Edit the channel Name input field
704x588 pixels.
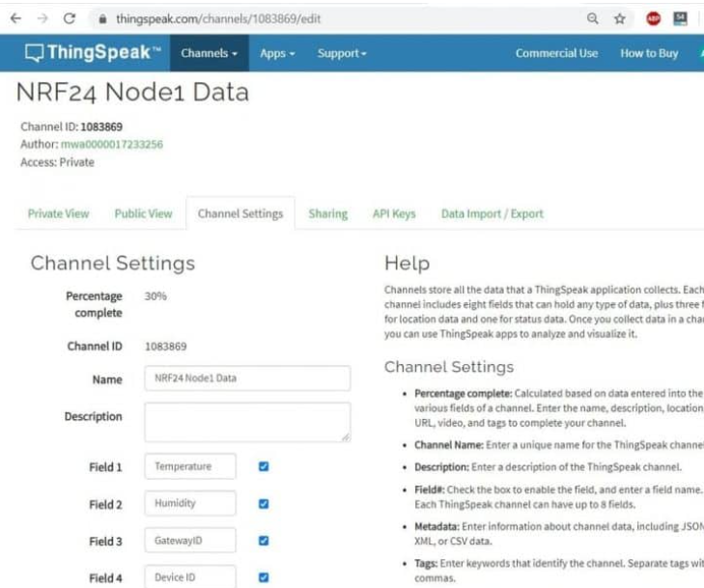247,378
